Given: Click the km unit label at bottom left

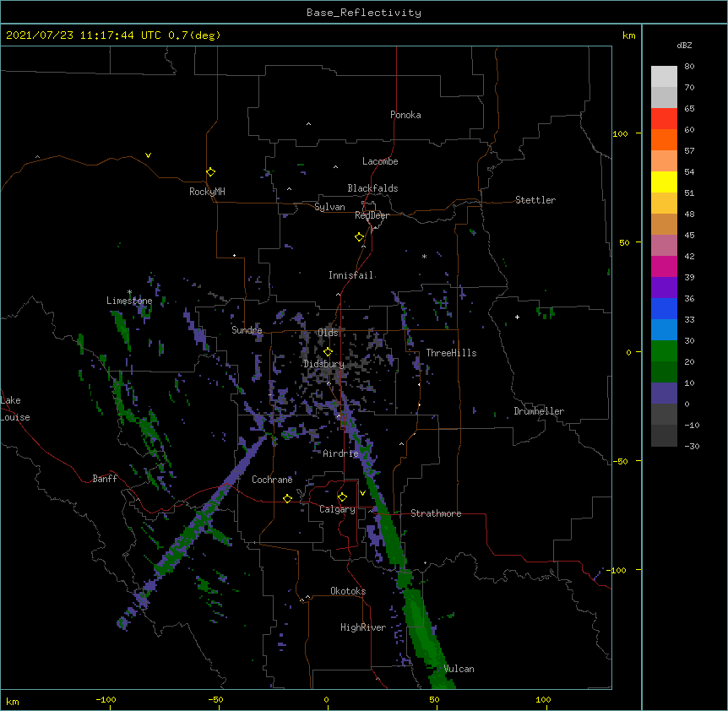Looking at the screenshot, I should pos(13,702).
